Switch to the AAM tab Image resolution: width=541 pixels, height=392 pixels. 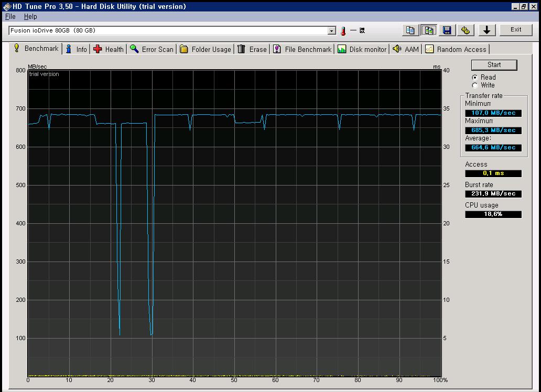coord(406,49)
